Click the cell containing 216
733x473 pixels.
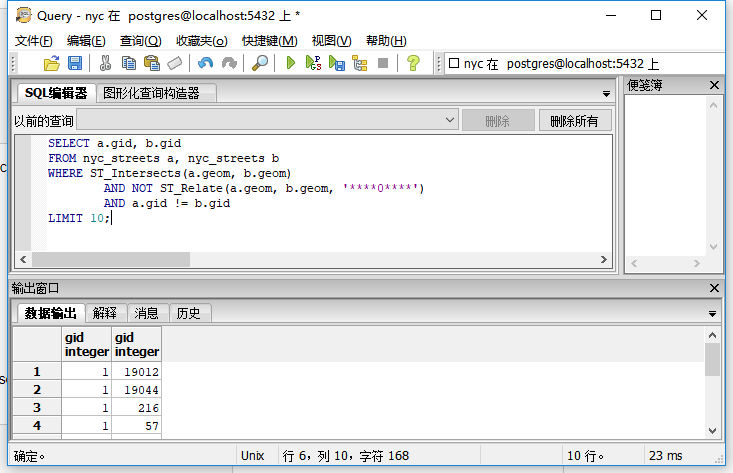137,408
